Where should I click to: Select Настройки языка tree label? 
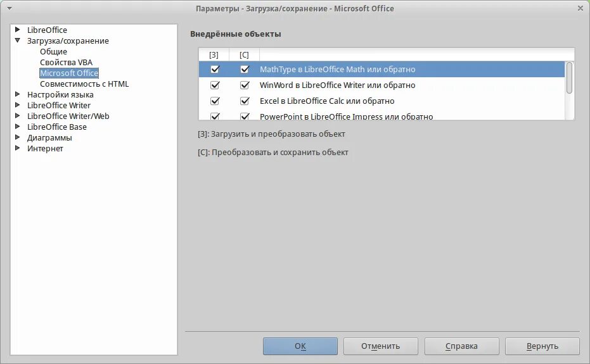pyautogui.click(x=60, y=95)
